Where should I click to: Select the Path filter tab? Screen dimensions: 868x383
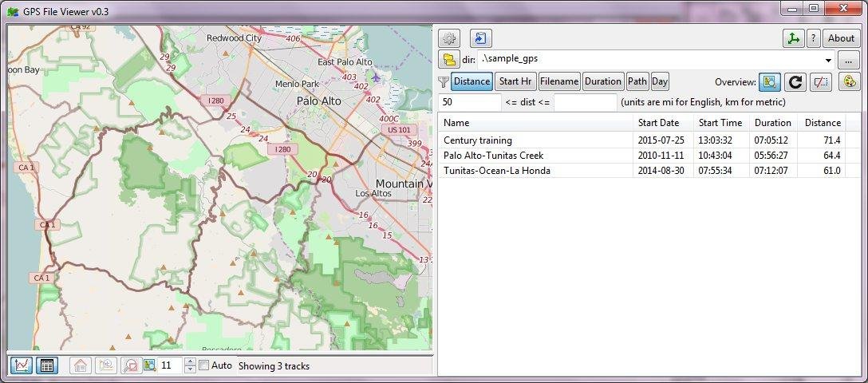[637, 81]
